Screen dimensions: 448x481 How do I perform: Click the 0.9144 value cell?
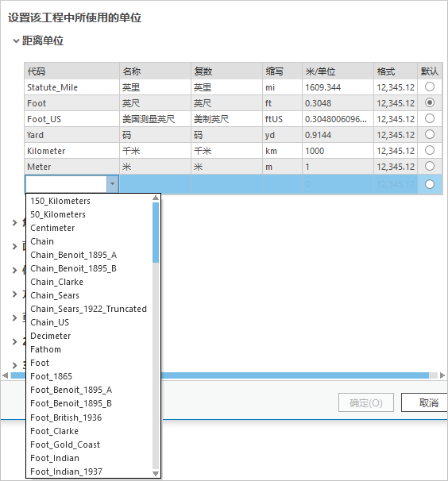[x=338, y=135]
